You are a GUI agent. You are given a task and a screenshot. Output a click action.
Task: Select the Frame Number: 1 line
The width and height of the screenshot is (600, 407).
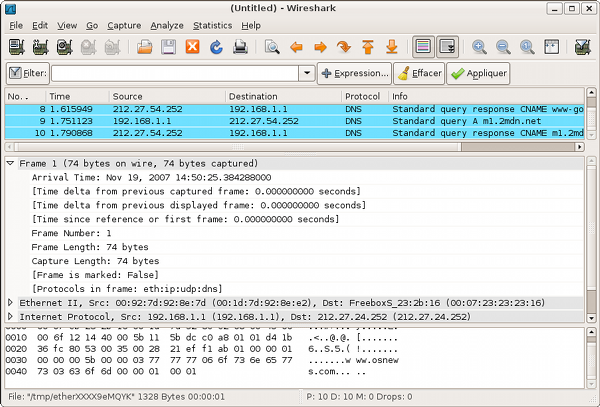tap(71, 233)
